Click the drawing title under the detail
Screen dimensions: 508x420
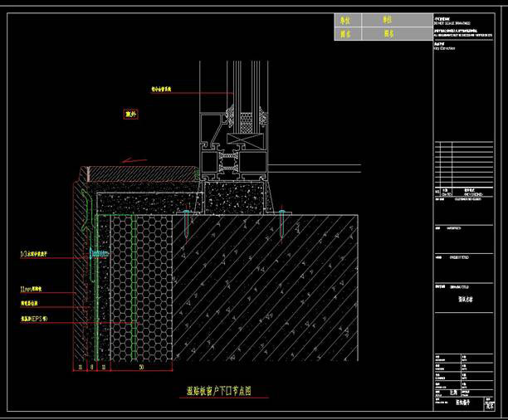pyautogui.click(x=218, y=391)
